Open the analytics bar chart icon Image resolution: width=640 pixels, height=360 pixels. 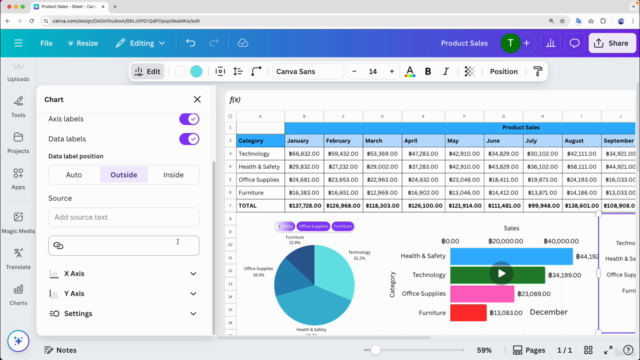tap(550, 43)
